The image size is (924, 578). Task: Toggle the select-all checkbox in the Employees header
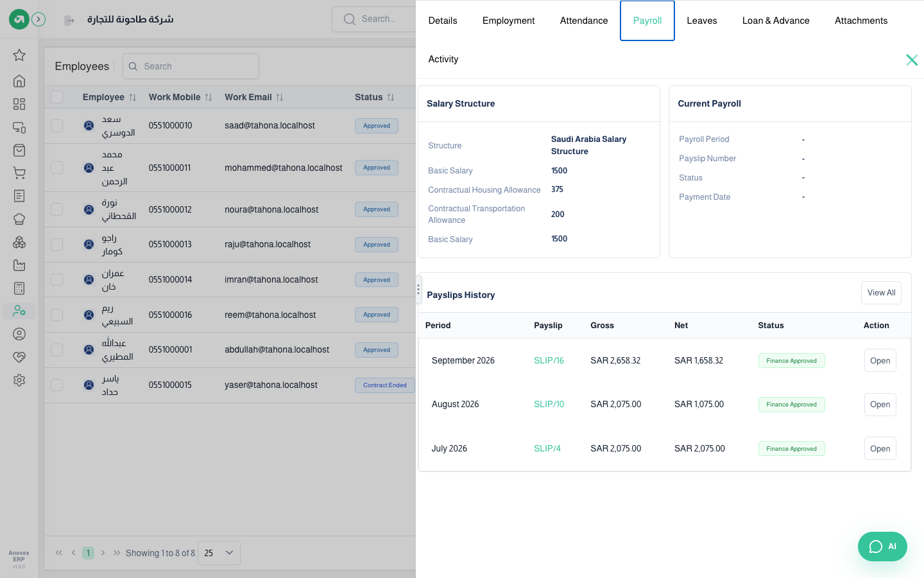(57, 97)
